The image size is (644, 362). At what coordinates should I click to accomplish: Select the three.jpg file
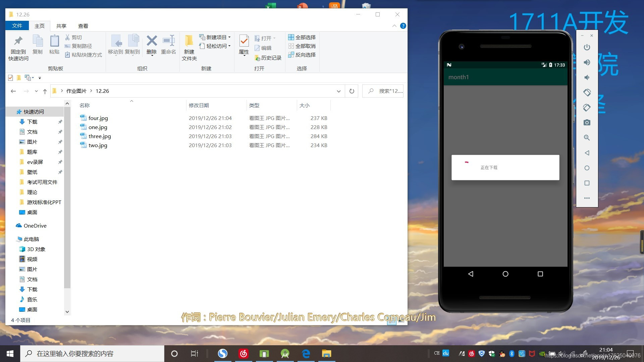100,136
